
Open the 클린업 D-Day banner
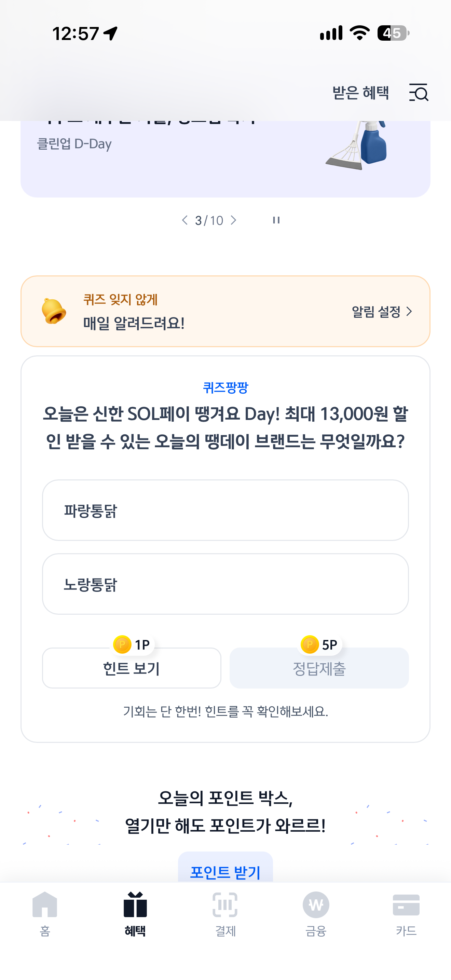(225, 158)
